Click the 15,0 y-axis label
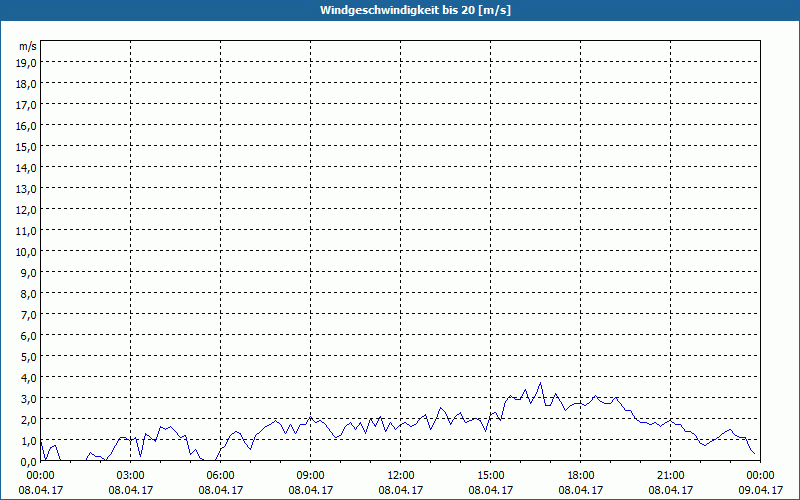800x500 pixels. (x=28, y=147)
